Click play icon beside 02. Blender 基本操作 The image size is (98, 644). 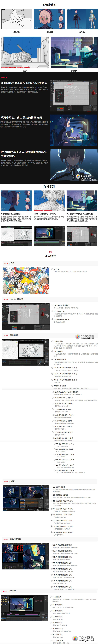click(x=52, y=305)
